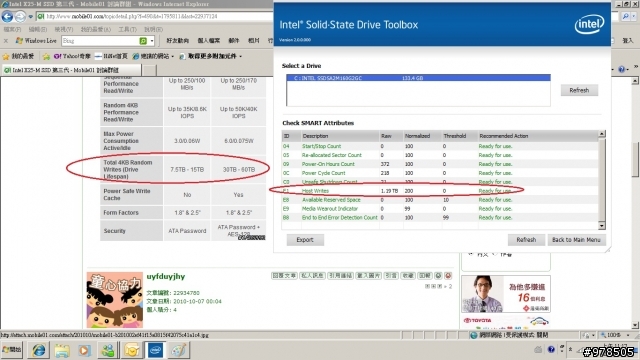Open Windows Explorer folder taskbar icon
640x360 pixels.
coord(62,350)
